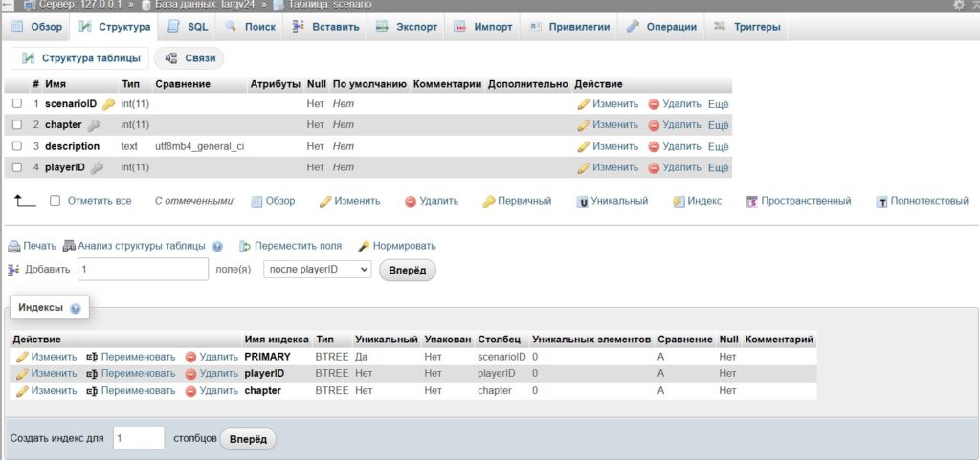Open the Связи relations view
This screenshot has width=980, height=460.
(x=189, y=58)
